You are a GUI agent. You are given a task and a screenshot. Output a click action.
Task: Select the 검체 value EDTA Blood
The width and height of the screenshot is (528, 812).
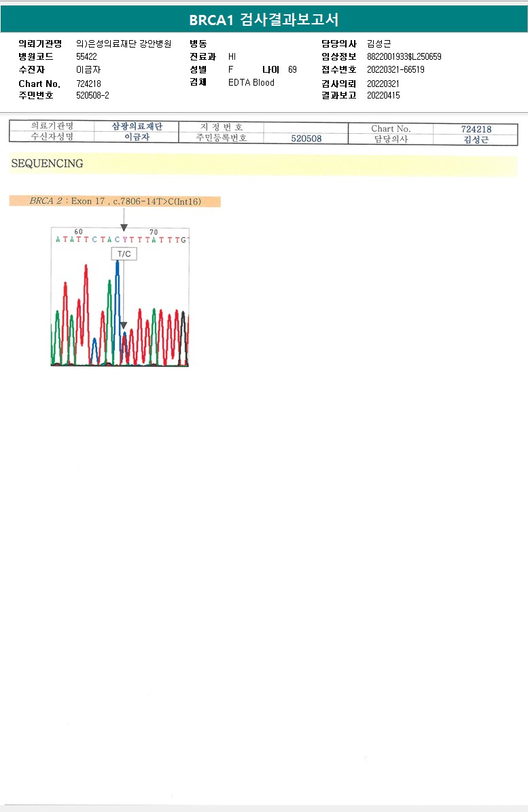click(251, 82)
